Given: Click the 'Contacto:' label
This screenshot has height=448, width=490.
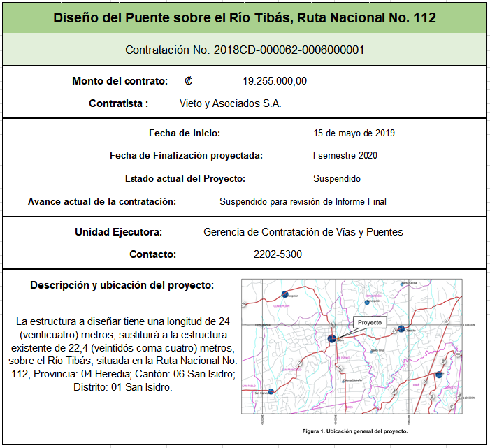Looking at the screenshot, I should pos(153,254).
